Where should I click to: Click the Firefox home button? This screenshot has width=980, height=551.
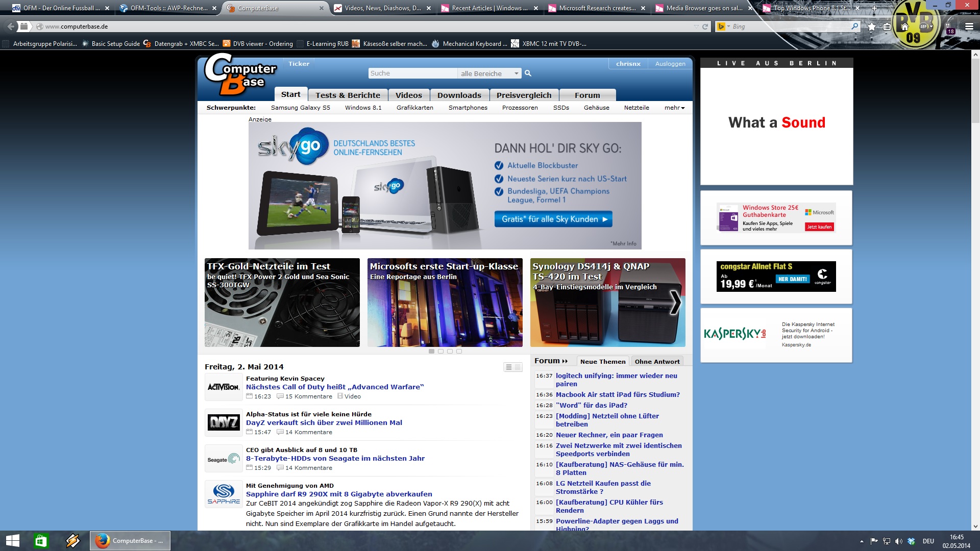tap(904, 27)
